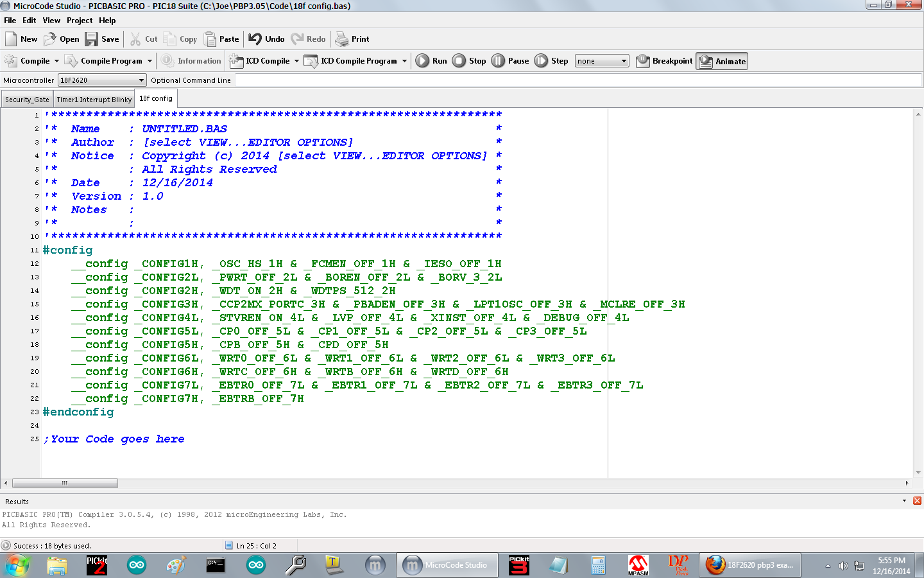924x578 pixels.
Task: Redo the last undone edit
Action: (x=308, y=39)
